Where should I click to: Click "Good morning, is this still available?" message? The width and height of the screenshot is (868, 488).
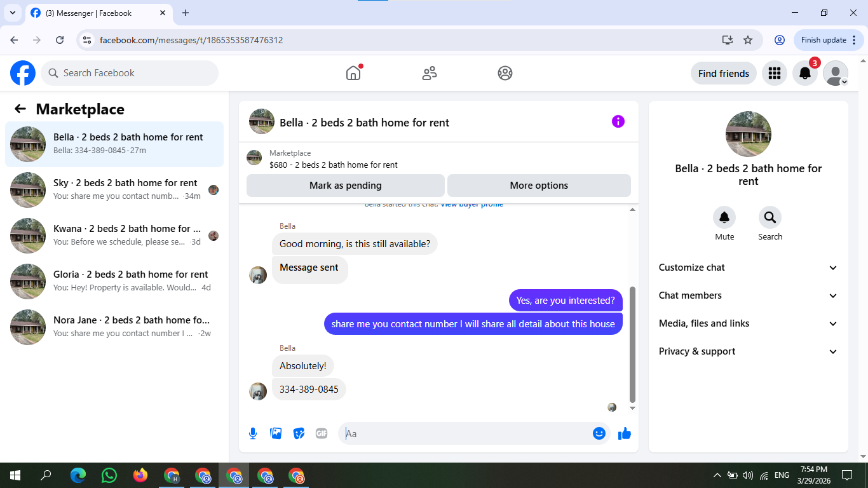[355, 243]
